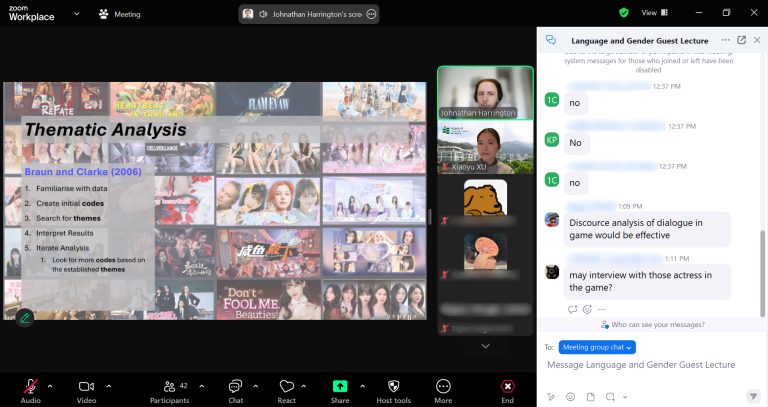Image resolution: width=768 pixels, height=407 pixels.
Task: Send the message with the arrow button
Action: click(x=752, y=396)
